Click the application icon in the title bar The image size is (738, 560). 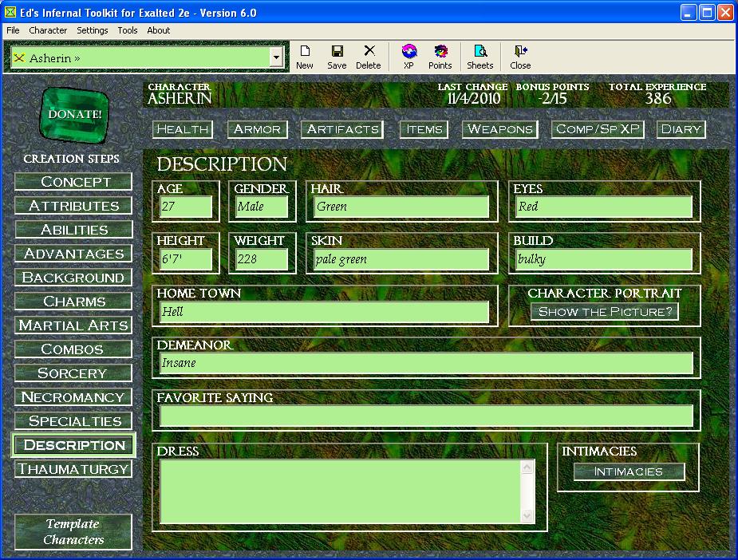tap(10, 12)
